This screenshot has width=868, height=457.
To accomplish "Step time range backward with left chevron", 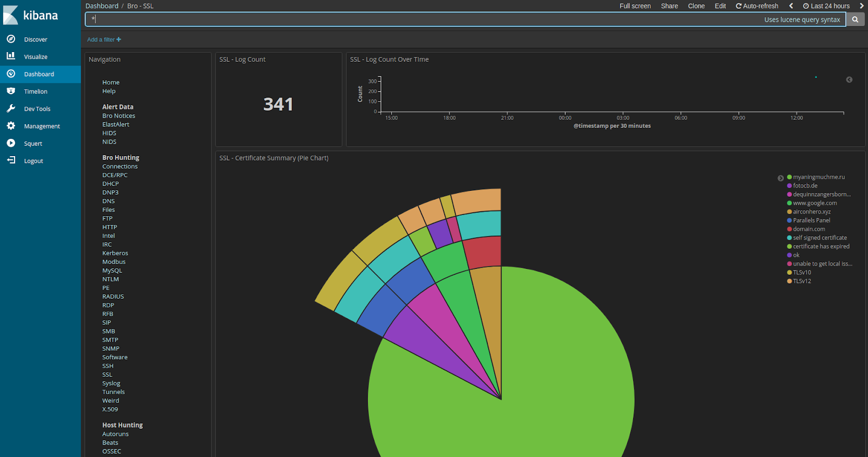I will [791, 6].
